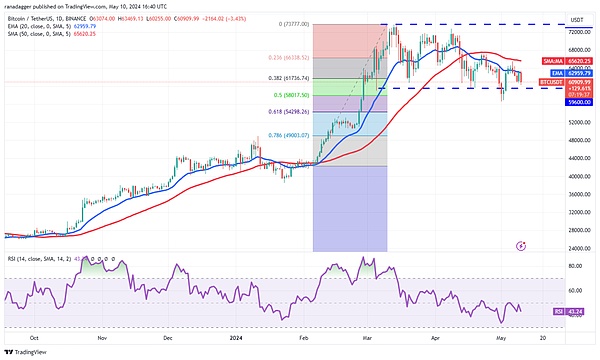
Task: Click the Nov label on time axis
Action: coord(102,338)
